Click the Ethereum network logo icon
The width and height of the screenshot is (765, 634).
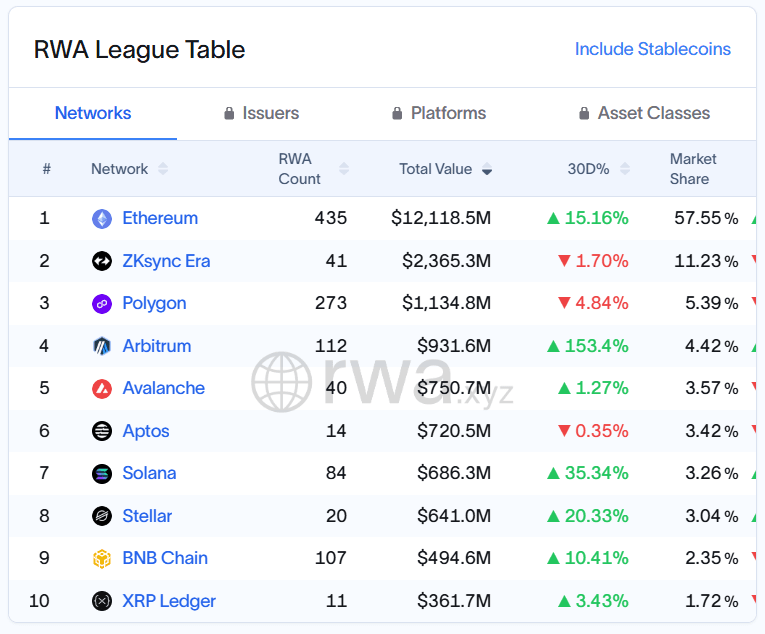pos(102,218)
